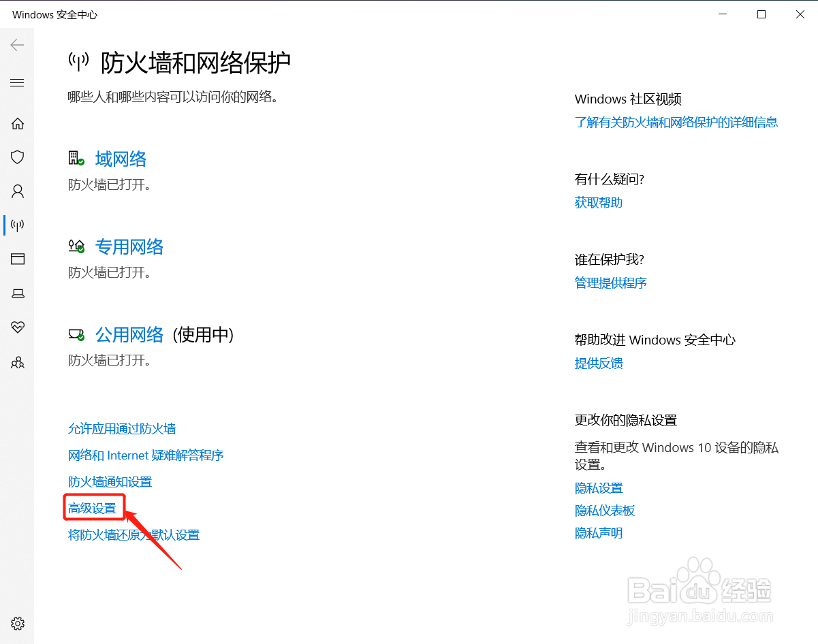Click the domain network building icon
818x644 pixels.
pos(76,159)
